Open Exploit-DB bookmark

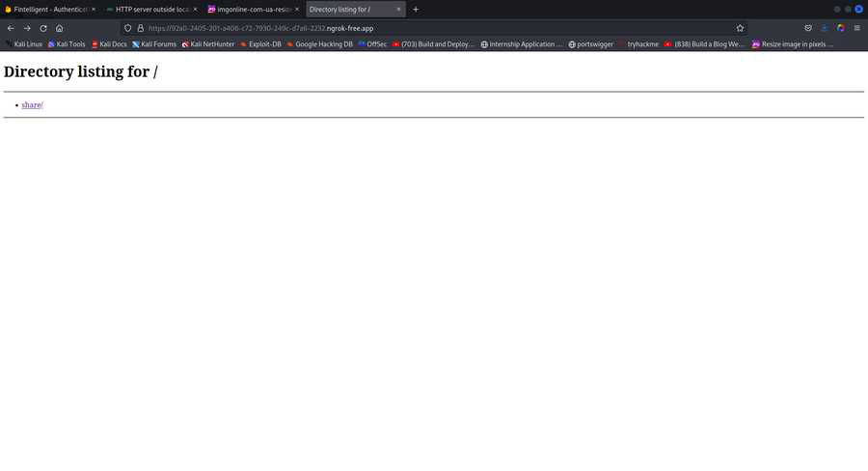tap(260, 44)
